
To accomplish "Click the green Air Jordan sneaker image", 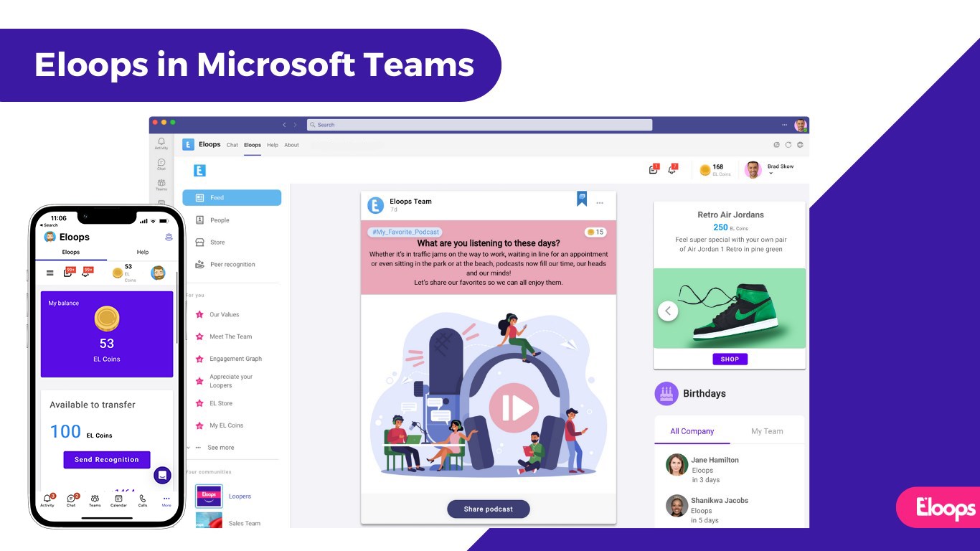I will [730, 309].
